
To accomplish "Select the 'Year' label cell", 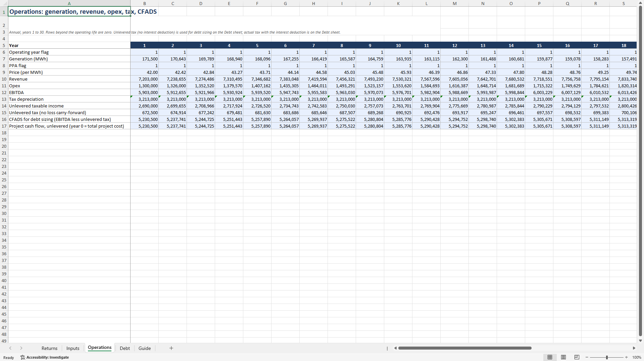I will coord(69,45).
